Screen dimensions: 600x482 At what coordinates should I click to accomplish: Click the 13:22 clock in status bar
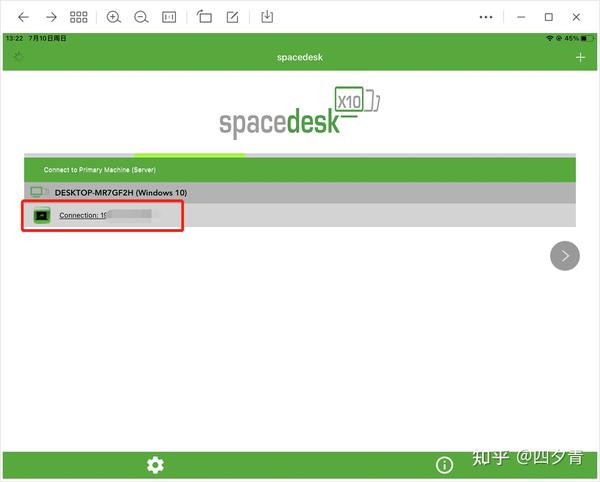15,38
